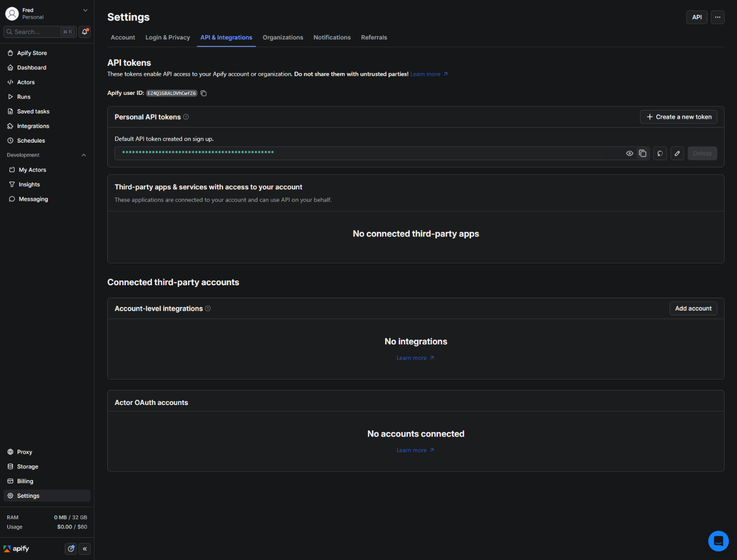737x560 pixels.
Task: Open Apify Store in sidebar
Action: (x=47, y=53)
